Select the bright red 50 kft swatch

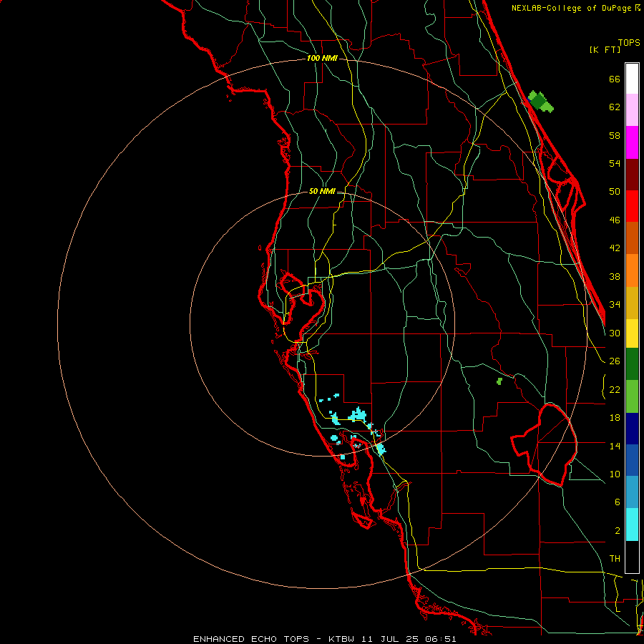tap(632, 206)
